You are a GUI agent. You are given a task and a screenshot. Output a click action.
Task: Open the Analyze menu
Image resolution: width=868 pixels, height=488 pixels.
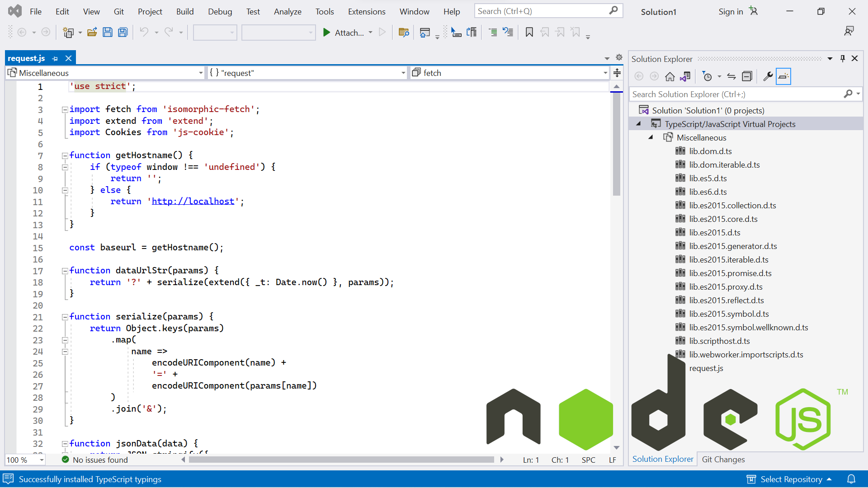(288, 11)
